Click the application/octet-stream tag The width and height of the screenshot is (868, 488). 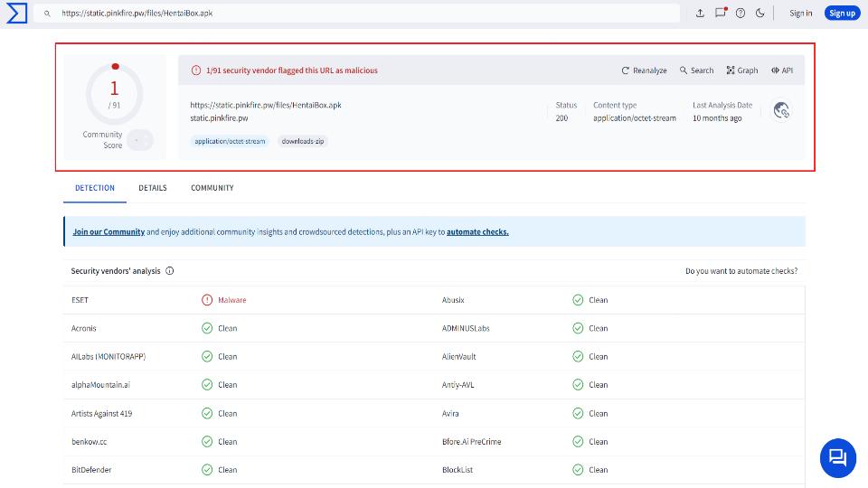click(x=230, y=141)
